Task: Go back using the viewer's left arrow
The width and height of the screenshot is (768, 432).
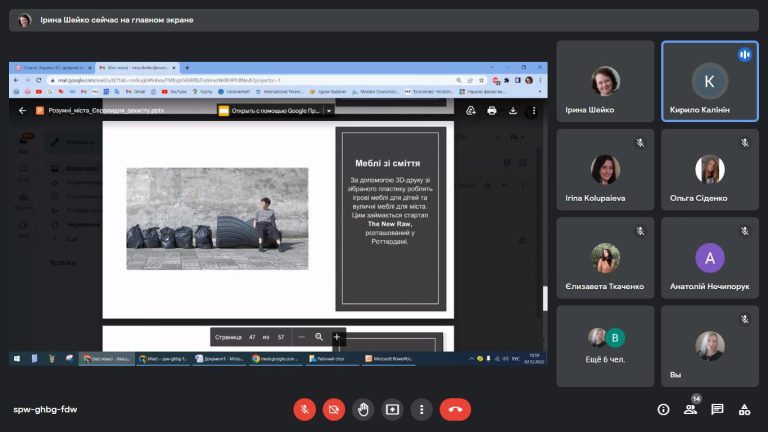Action: pyautogui.click(x=22, y=111)
